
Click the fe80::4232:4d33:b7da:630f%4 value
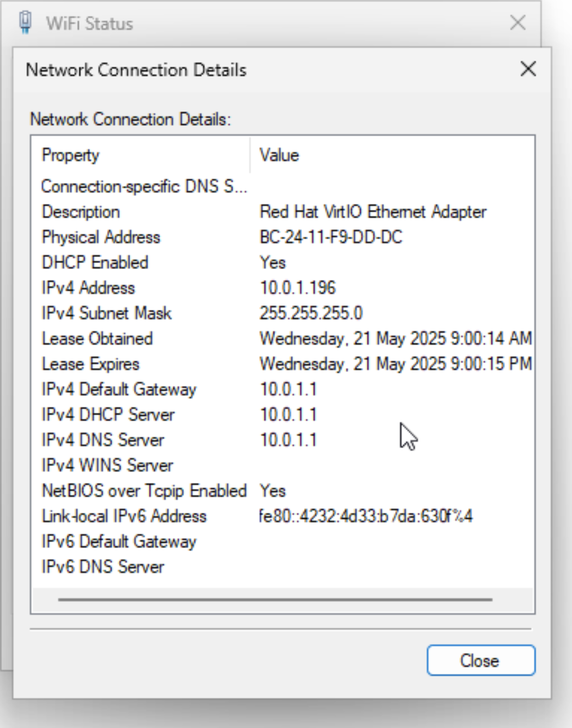pos(366,516)
